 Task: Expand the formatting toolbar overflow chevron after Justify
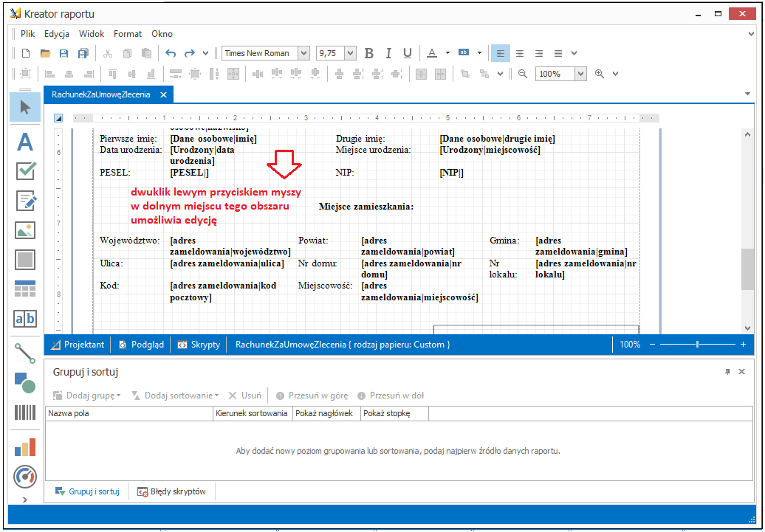click(x=574, y=53)
